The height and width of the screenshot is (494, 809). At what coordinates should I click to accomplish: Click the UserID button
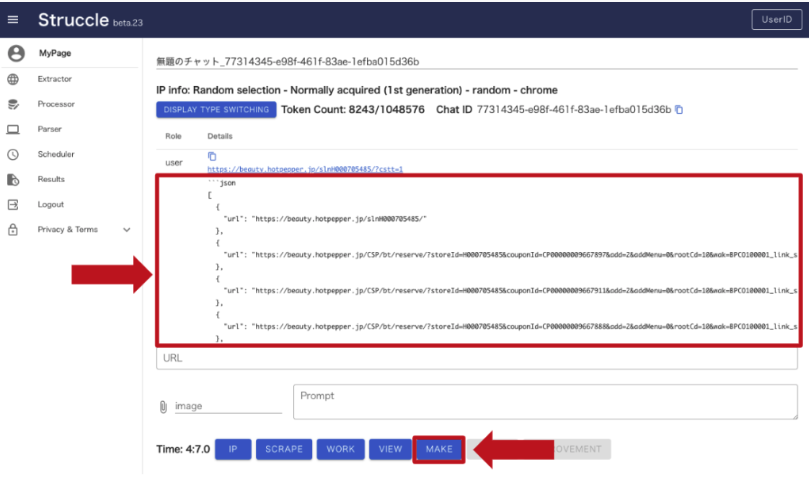(x=776, y=20)
